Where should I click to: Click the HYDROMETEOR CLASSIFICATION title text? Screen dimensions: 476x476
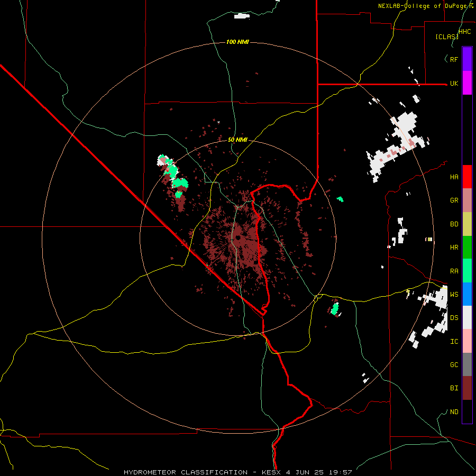click(186, 472)
